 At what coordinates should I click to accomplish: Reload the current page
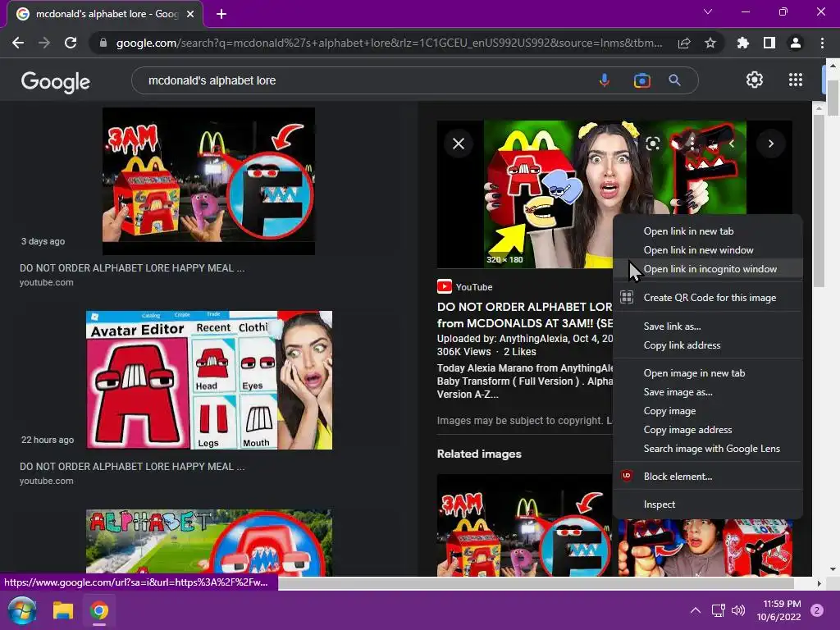(71, 43)
